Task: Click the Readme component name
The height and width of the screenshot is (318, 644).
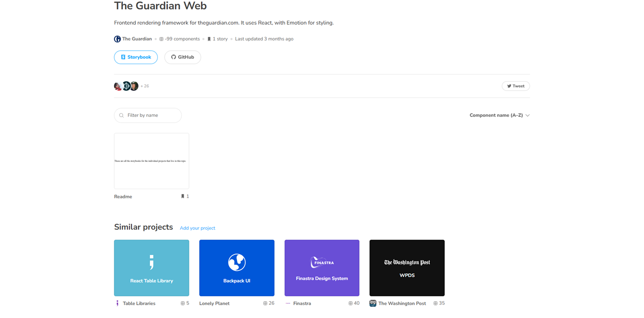Action: [123, 197]
